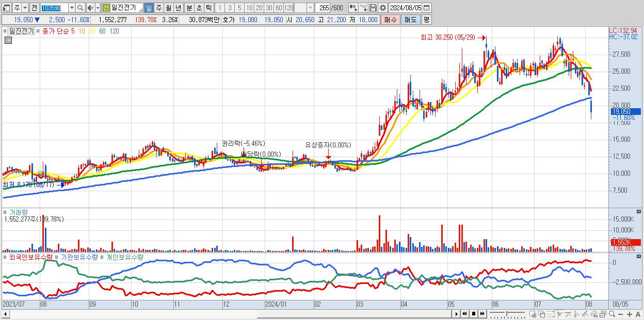Select the 60 interval button
644x320 pixels.
279,8
